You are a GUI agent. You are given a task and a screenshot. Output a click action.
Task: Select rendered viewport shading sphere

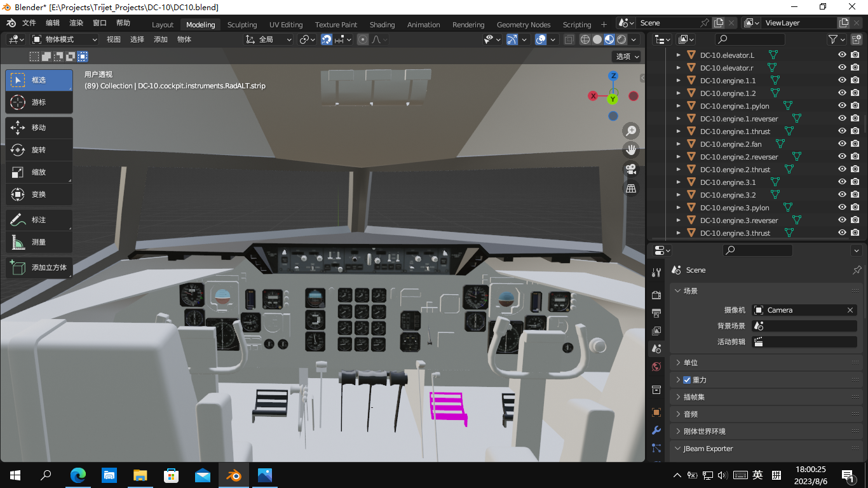click(x=621, y=39)
